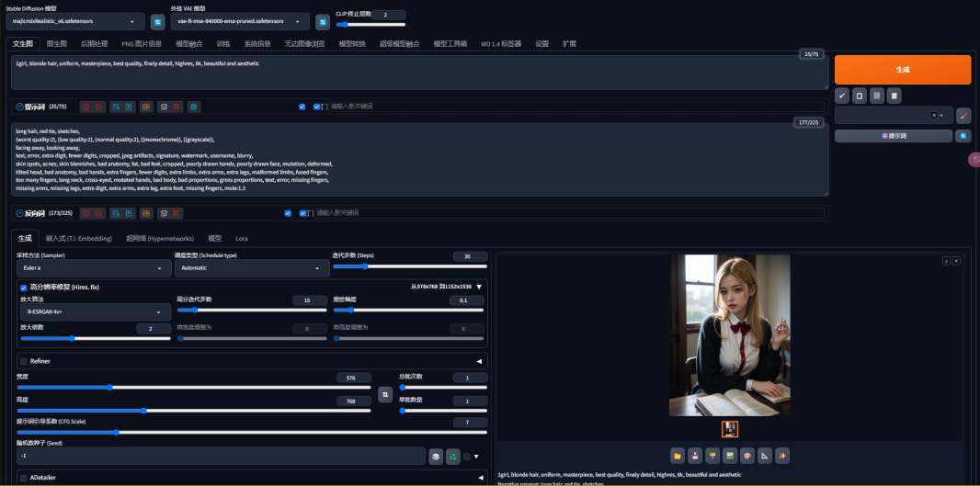Open the Sampler dropdown showing Euler a

(x=94, y=268)
